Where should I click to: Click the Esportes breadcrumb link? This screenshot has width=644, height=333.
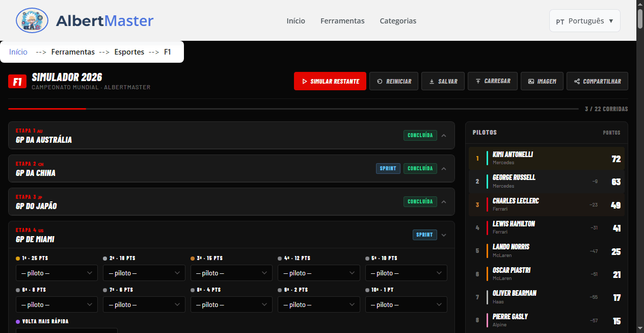click(x=129, y=52)
